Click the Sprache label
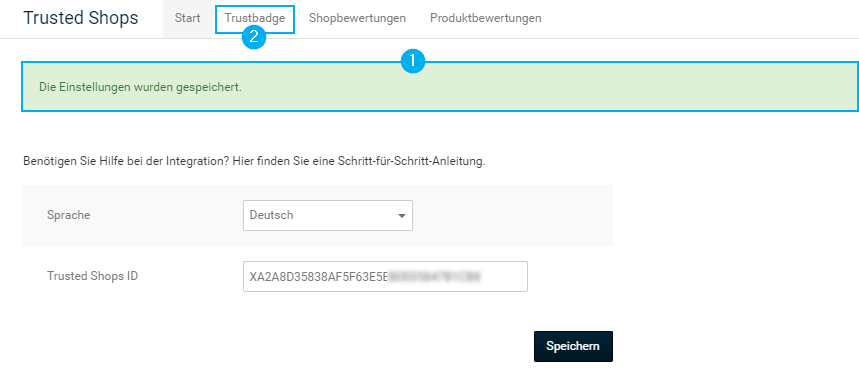The width and height of the screenshot is (859, 390). click(x=68, y=215)
